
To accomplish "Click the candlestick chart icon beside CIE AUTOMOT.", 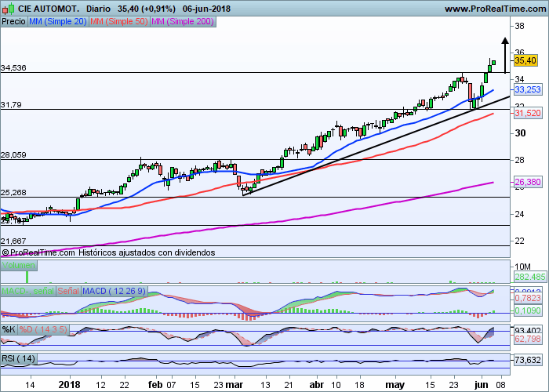I will point(8,8).
